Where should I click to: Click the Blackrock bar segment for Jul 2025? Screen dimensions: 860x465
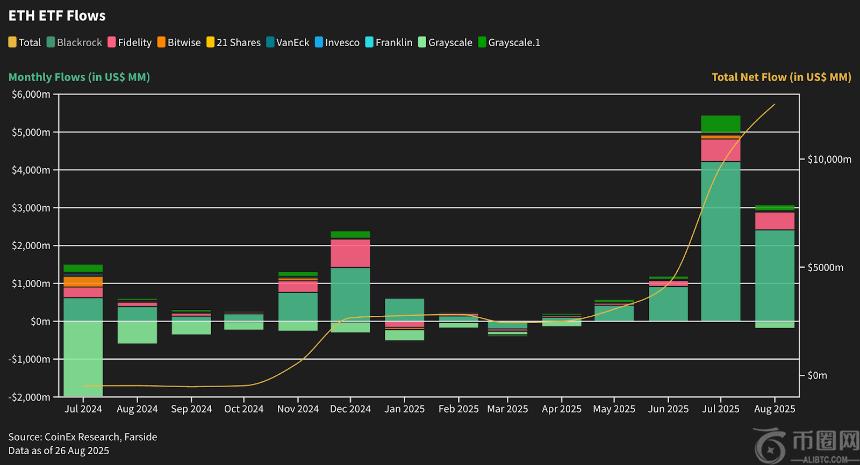(720, 240)
